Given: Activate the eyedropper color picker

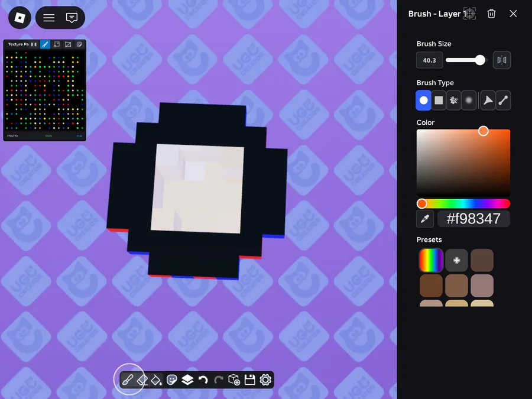Looking at the screenshot, I should [x=425, y=219].
